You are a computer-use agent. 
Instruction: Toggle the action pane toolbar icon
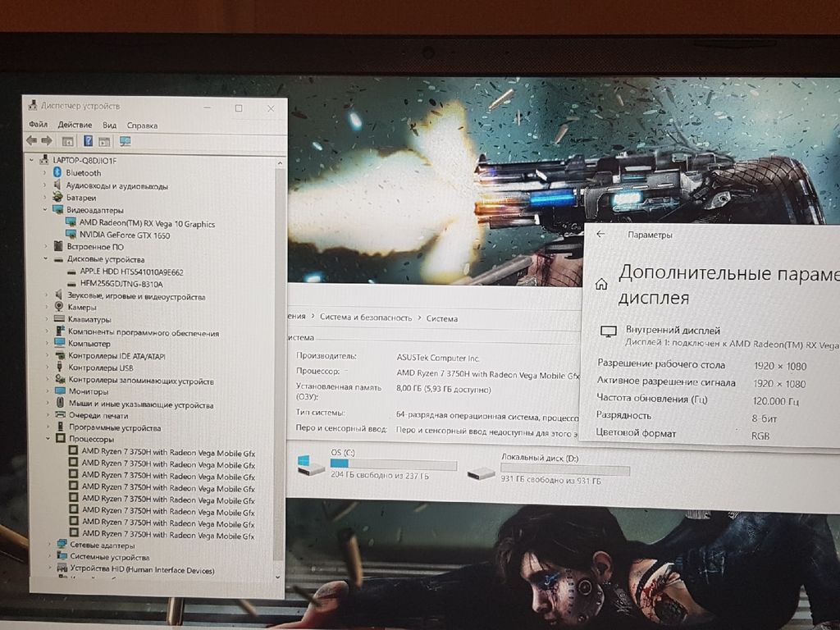[104, 141]
